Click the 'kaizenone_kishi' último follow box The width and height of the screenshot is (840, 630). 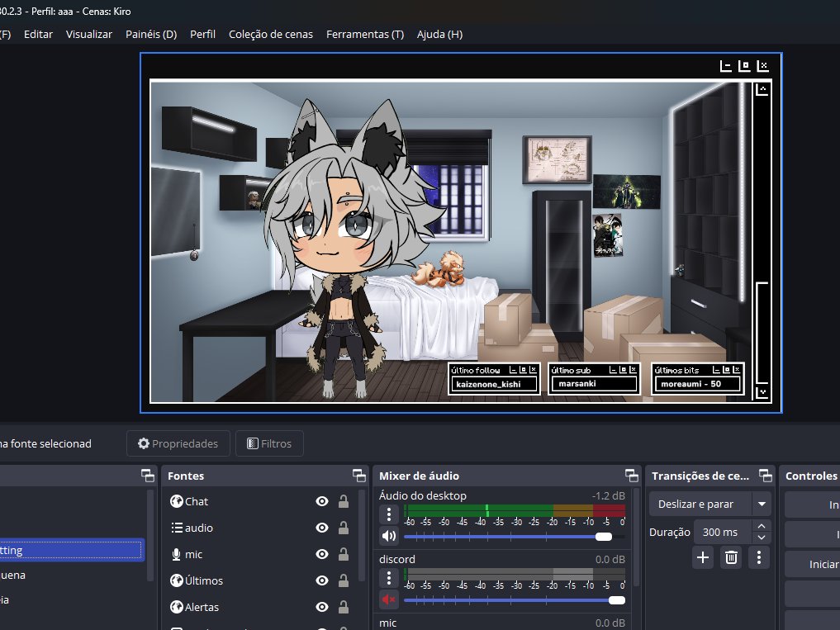point(494,384)
